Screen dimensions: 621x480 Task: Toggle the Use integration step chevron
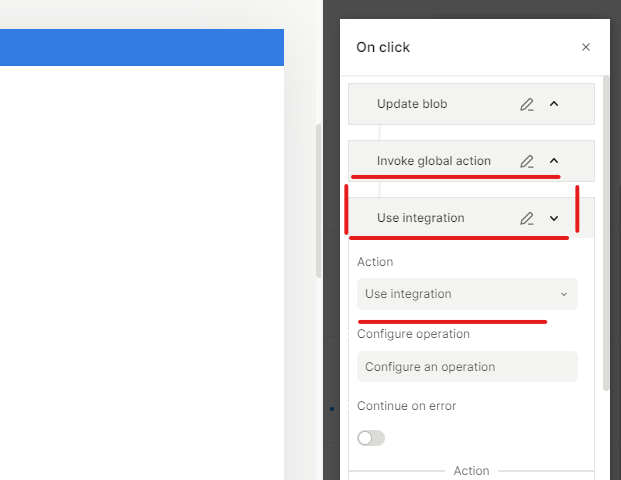[554, 218]
